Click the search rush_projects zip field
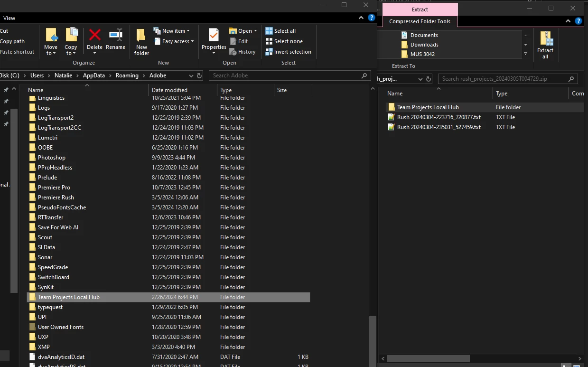The image size is (588, 367). tap(503, 79)
